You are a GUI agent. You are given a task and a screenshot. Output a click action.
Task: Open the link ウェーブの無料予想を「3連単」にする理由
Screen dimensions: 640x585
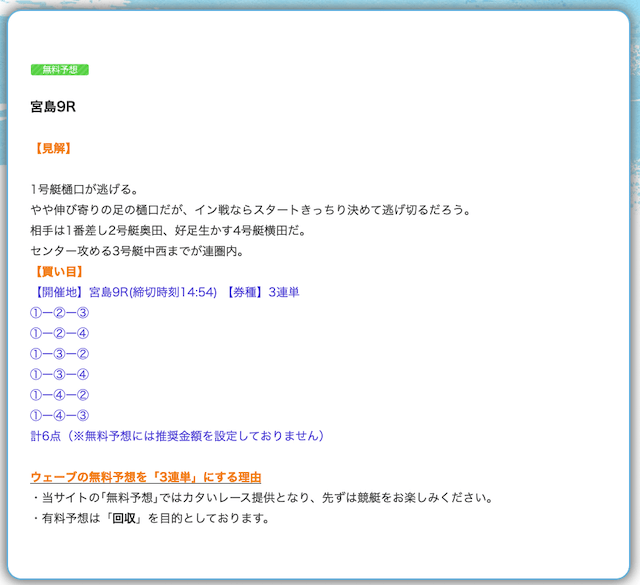(x=146, y=477)
